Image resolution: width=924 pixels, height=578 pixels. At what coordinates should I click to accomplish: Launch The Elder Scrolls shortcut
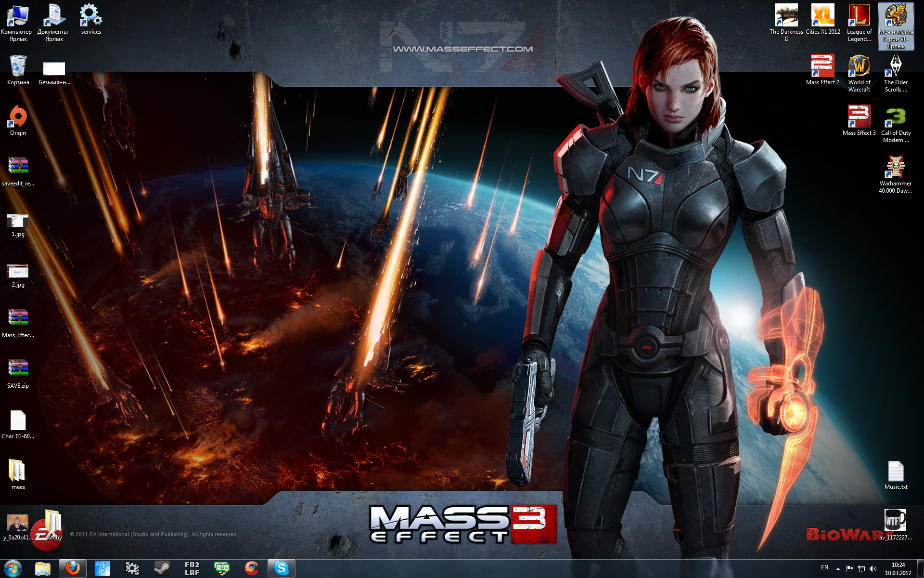(x=896, y=73)
